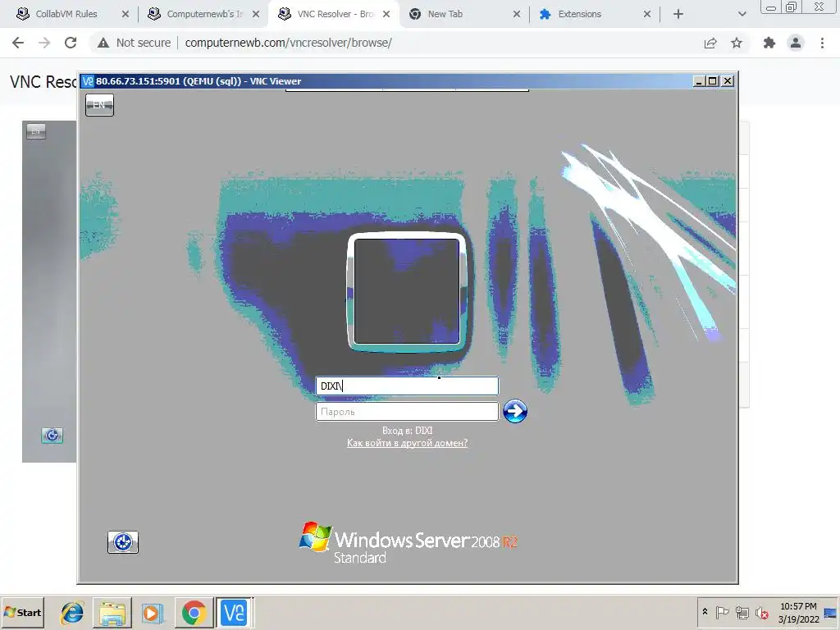Open the EN language selector in VNC Viewer
The height and width of the screenshot is (630, 840).
click(99, 105)
